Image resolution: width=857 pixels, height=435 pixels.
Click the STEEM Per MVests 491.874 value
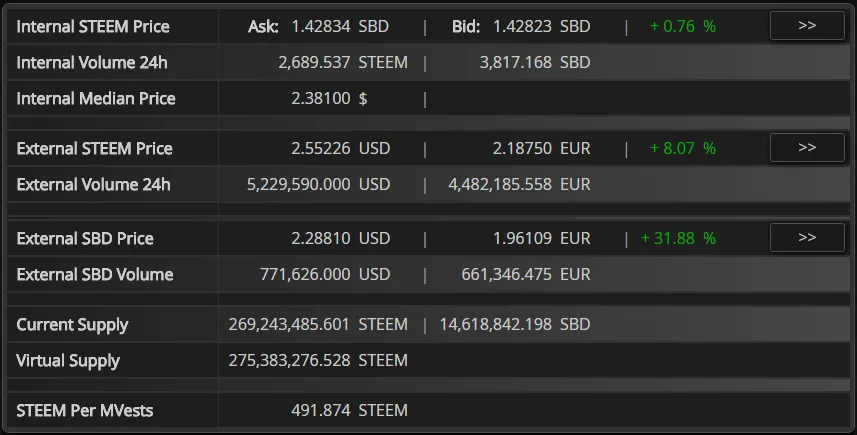321,410
